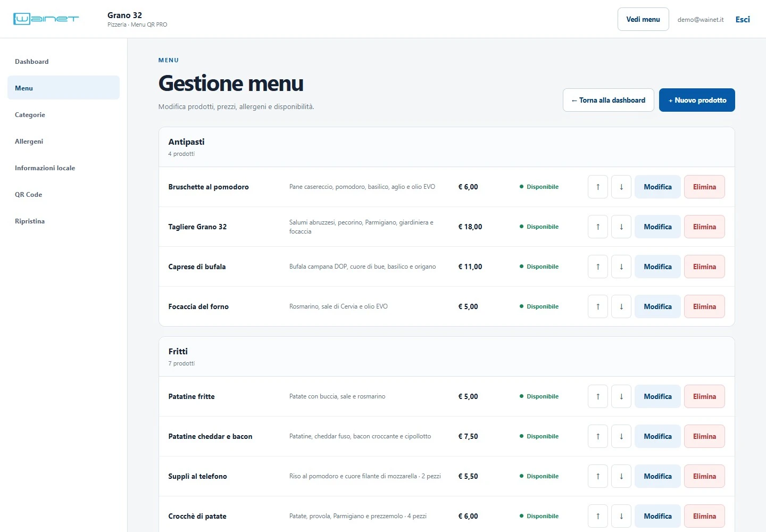This screenshot has height=532, width=766.
Task: Click the demo@wainet.it account email
Action: (x=701, y=20)
